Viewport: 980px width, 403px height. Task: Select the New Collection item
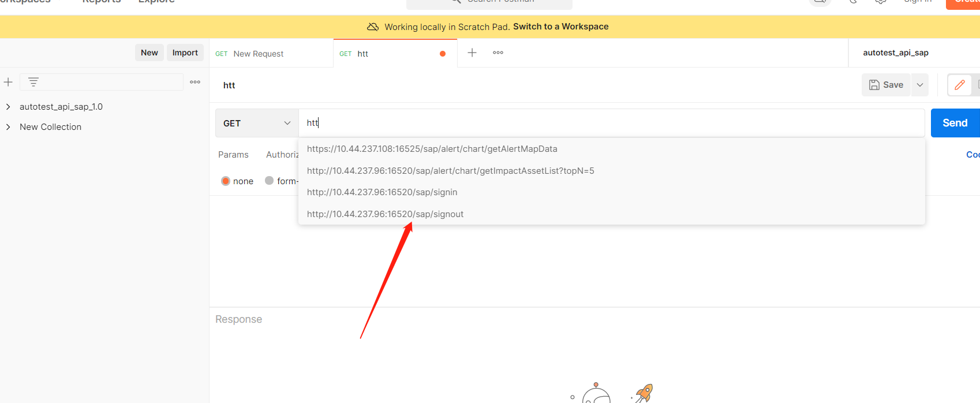coord(51,127)
